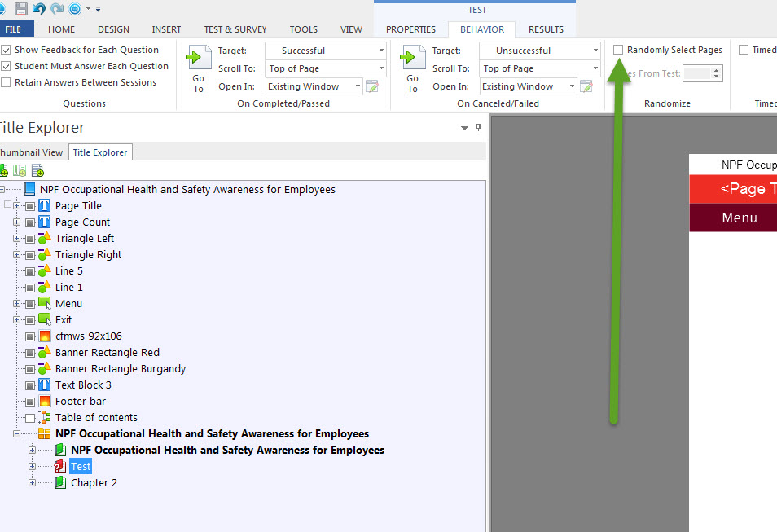777x532 pixels.
Task: Increase pages from test stepper value
Action: (x=717, y=70)
